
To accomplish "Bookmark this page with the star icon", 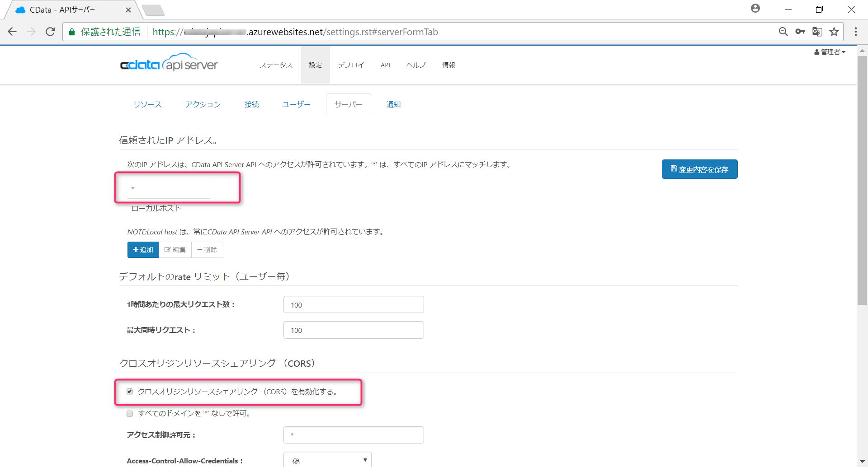I will 835,32.
